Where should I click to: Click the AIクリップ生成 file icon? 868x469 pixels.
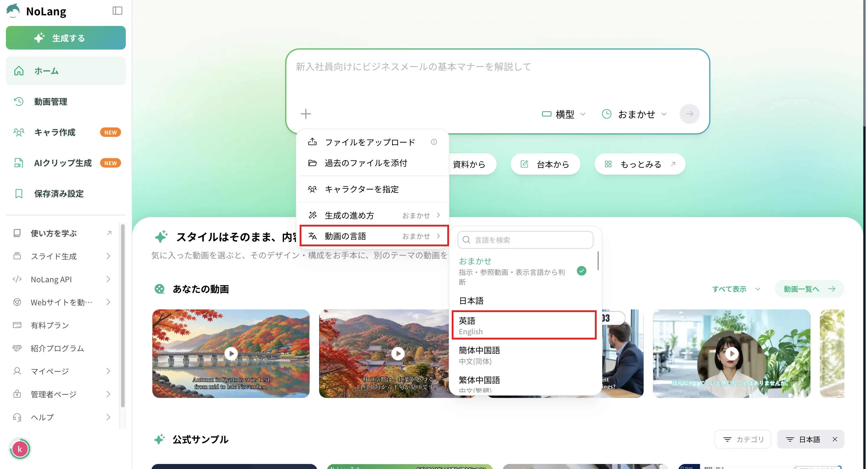point(19,163)
